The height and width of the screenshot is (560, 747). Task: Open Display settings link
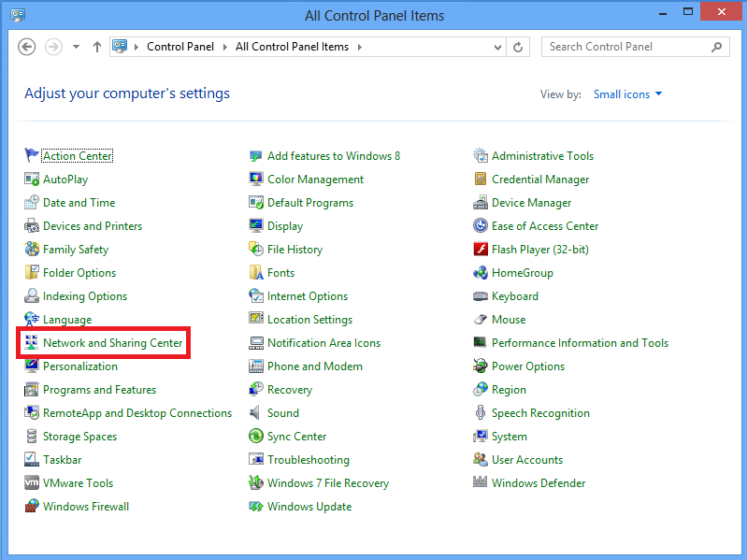pos(285,225)
